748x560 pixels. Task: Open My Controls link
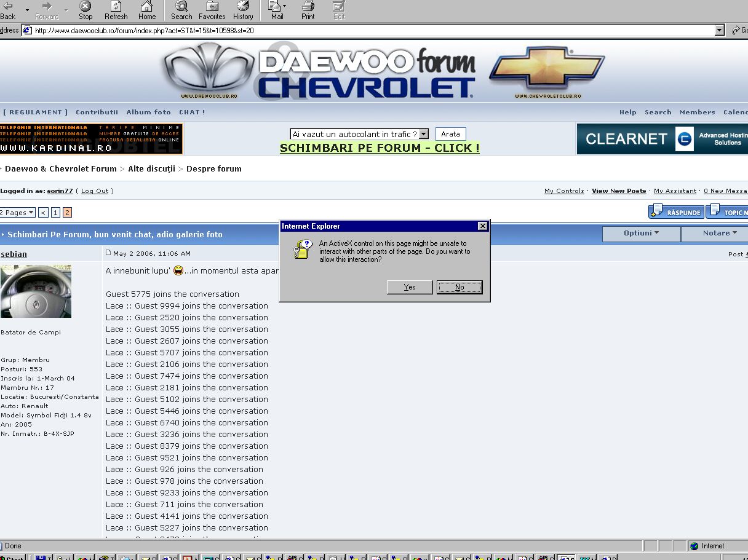pos(564,191)
